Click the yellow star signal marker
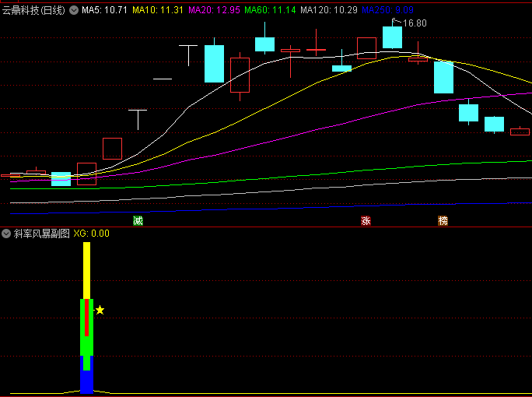532x397 pixels. 100,310
